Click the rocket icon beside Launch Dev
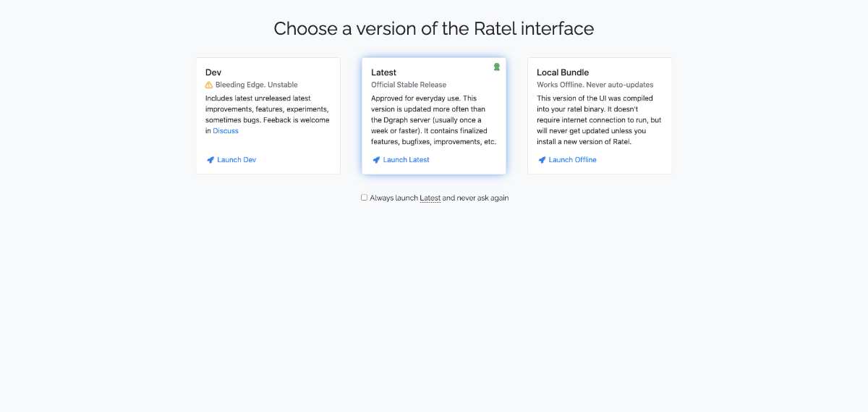This screenshot has width=868, height=412. click(210, 160)
